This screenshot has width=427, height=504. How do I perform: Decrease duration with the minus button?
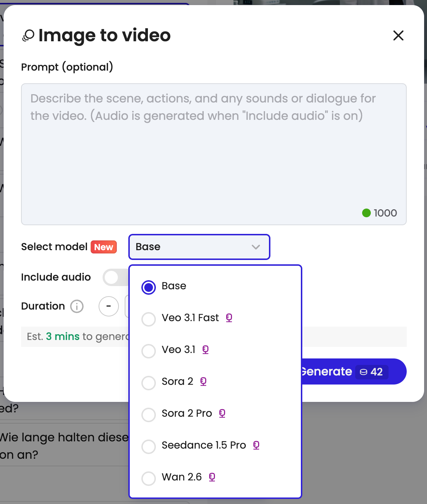tap(109, 306)
